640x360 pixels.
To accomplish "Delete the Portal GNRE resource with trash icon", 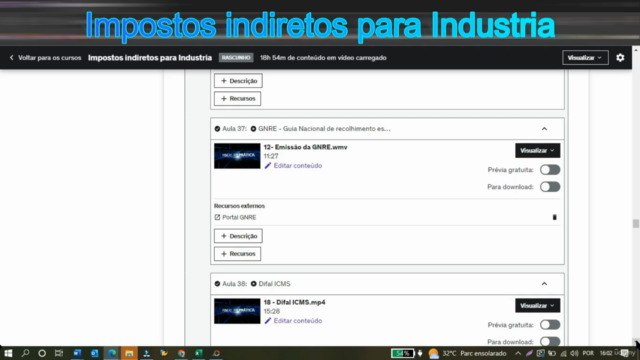I will click(554, 217).
